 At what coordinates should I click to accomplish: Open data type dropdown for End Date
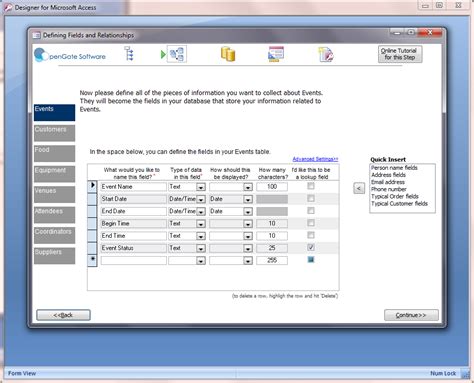[201, 212]
